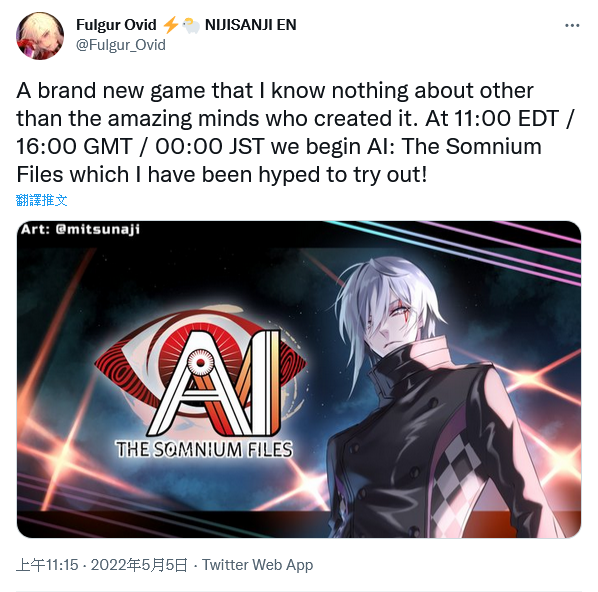Open the Somnium Files stream banner image
This screenshot has width=598, height=592.
pos(299,379)
